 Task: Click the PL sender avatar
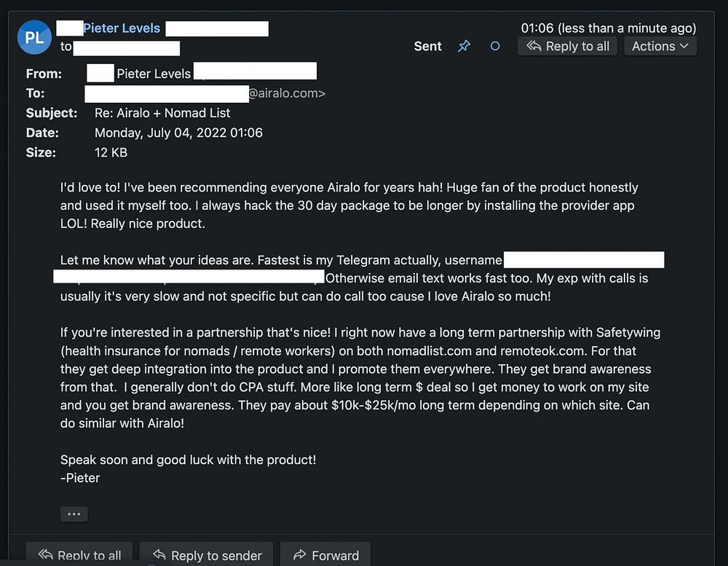34,37
